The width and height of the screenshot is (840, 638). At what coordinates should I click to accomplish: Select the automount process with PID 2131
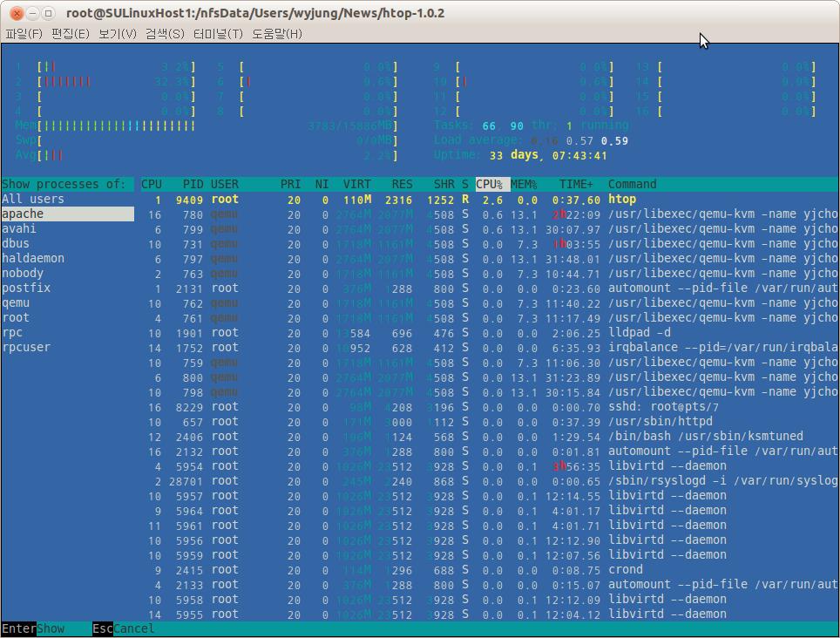[490, 288]
